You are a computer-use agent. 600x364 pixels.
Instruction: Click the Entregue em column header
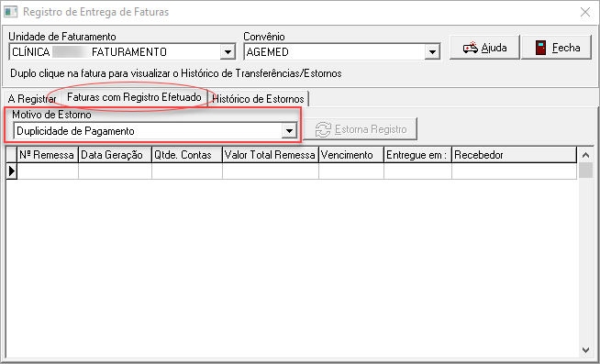coord(417,155)
